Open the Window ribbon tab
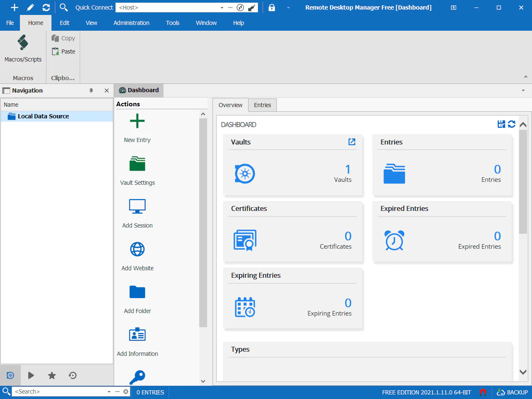 [206, 23]
